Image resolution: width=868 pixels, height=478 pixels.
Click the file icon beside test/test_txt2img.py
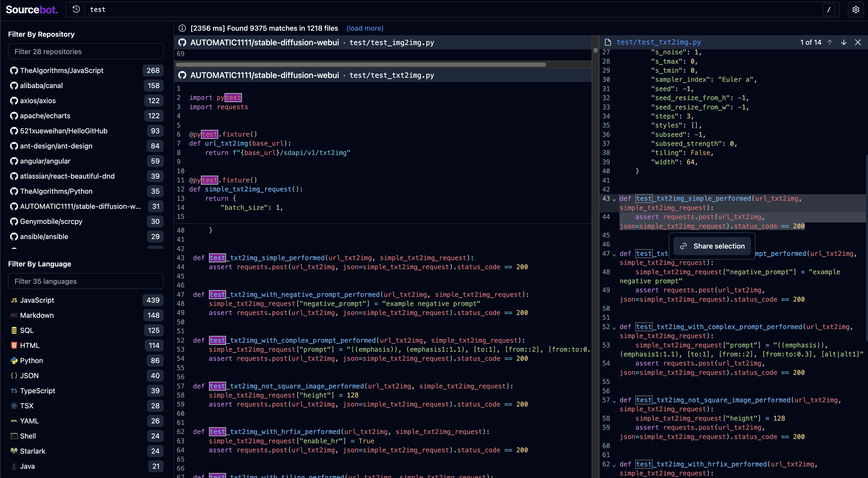(608, 42)
